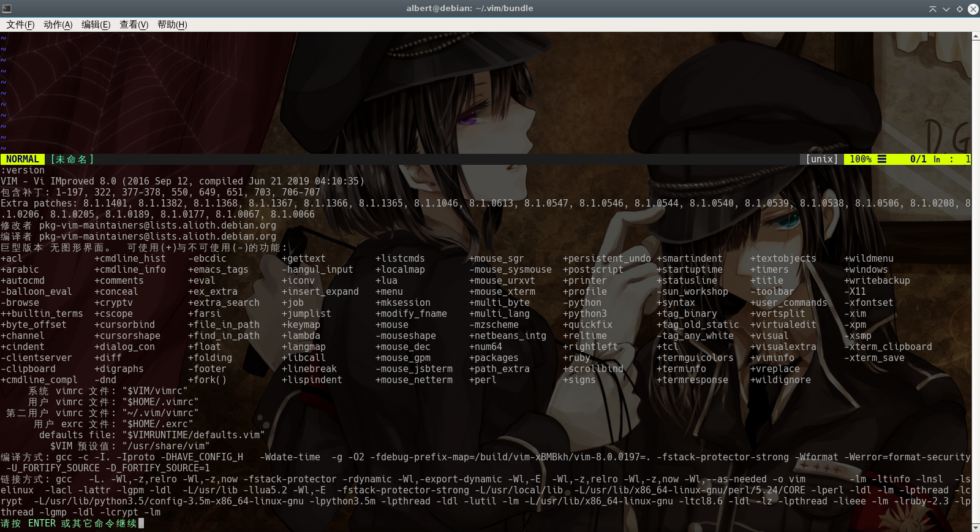Click the +job feature entry
The image size is (980, 532).
coord(293,303)
